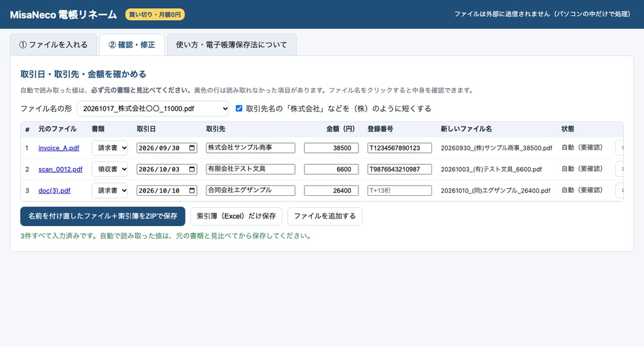644x347 pixels.
Task: Open the doc(3).pdf file link
Action: pyautogui.click(x=54, y=191)
